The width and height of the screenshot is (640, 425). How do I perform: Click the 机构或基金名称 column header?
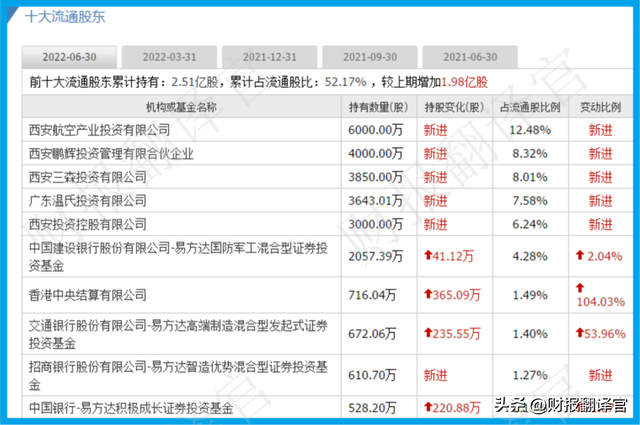click(x=182, y=107)
